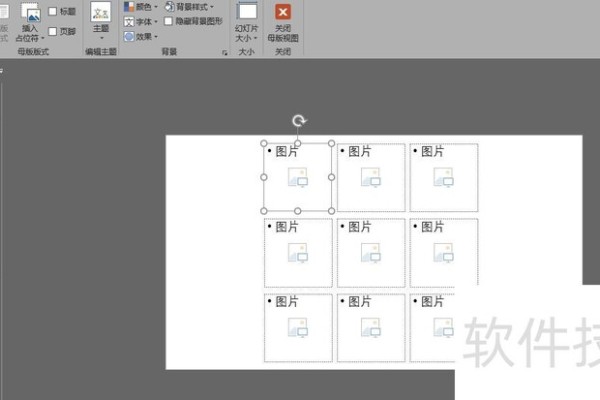Viewport: 600px width, 400px height.
Task: Expand the dropdown arrow under 主题
Action: pyautogui.click(x=102, y=38)
